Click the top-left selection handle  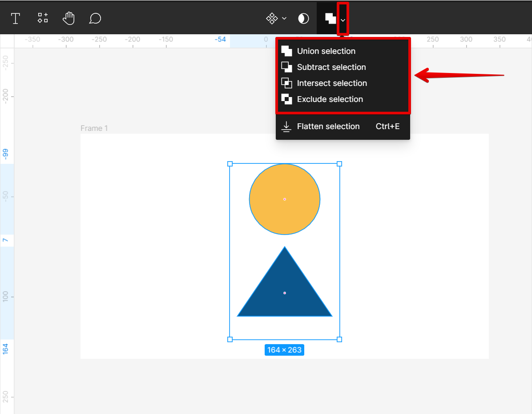(230, 164)
